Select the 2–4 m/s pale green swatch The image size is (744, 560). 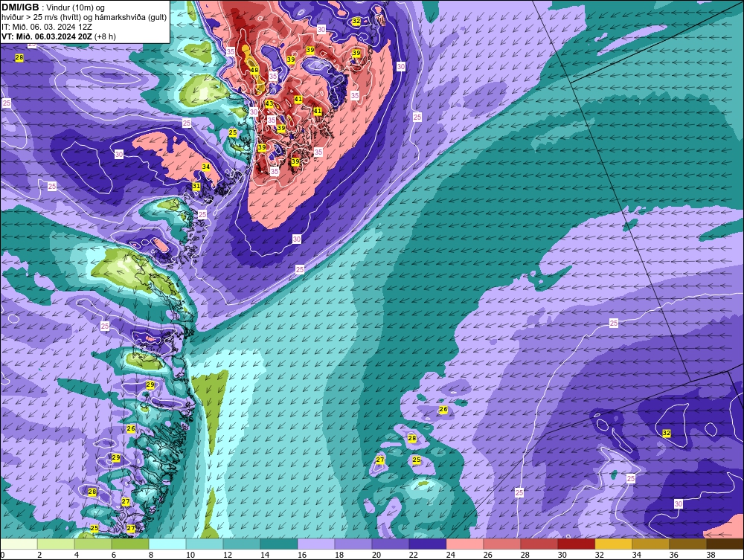56,544
